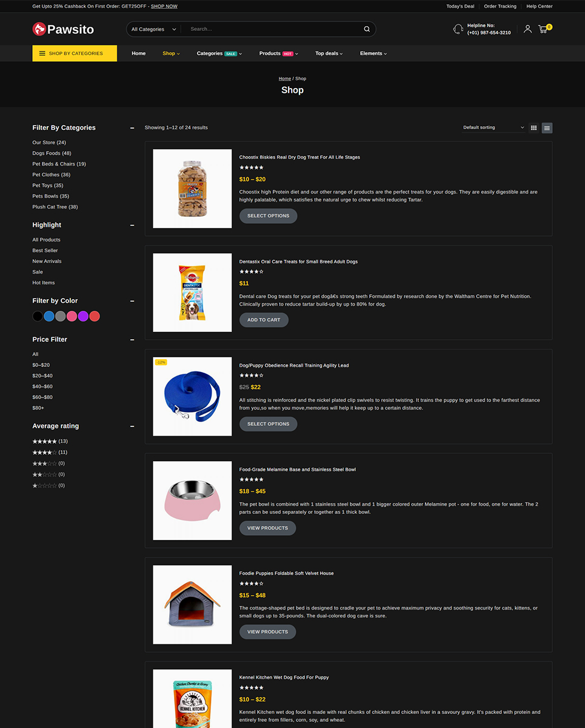
Task: Collapse the Filter By Categories section
Action: 132,128
